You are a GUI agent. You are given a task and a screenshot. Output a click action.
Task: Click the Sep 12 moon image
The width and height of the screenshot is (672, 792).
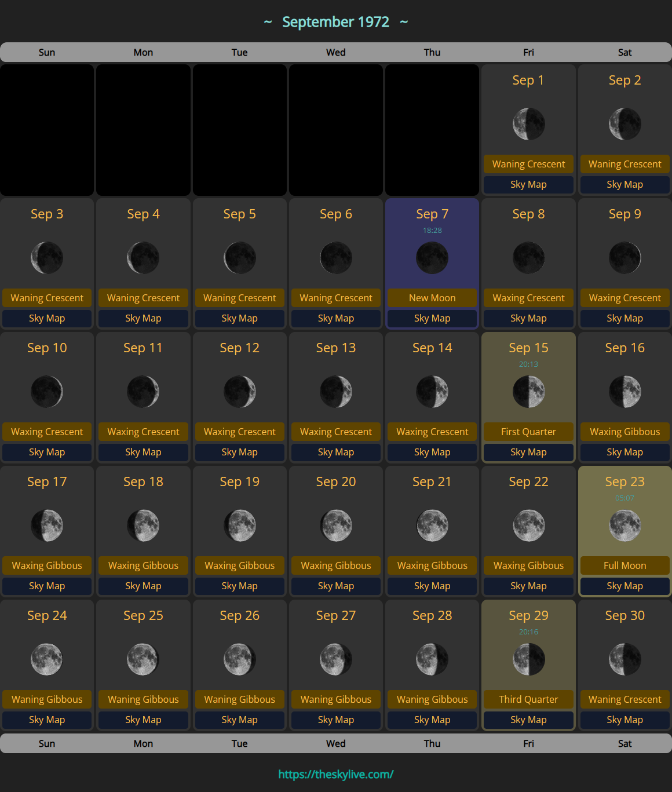coord(240,392)
